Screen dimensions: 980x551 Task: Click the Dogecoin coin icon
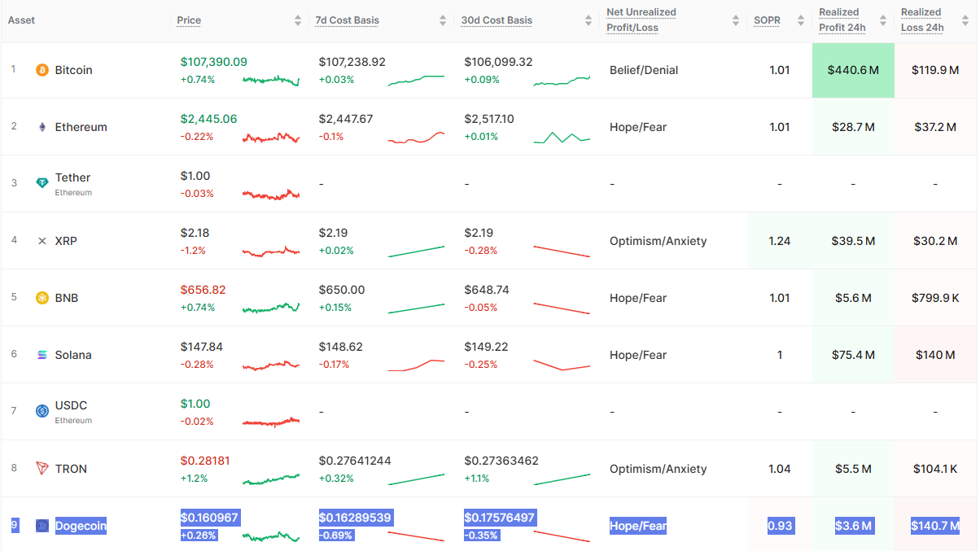[42, 526]
